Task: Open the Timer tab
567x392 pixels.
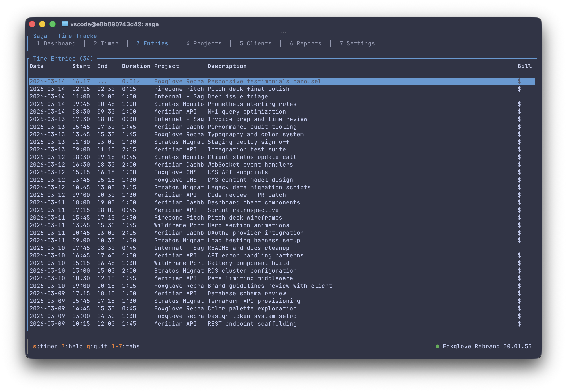Action: coord(106,43)
